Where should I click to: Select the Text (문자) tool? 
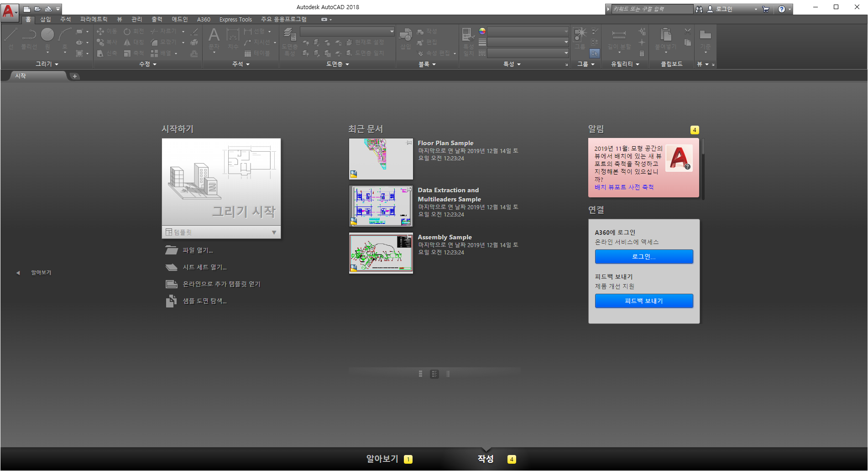coord(214,38)
